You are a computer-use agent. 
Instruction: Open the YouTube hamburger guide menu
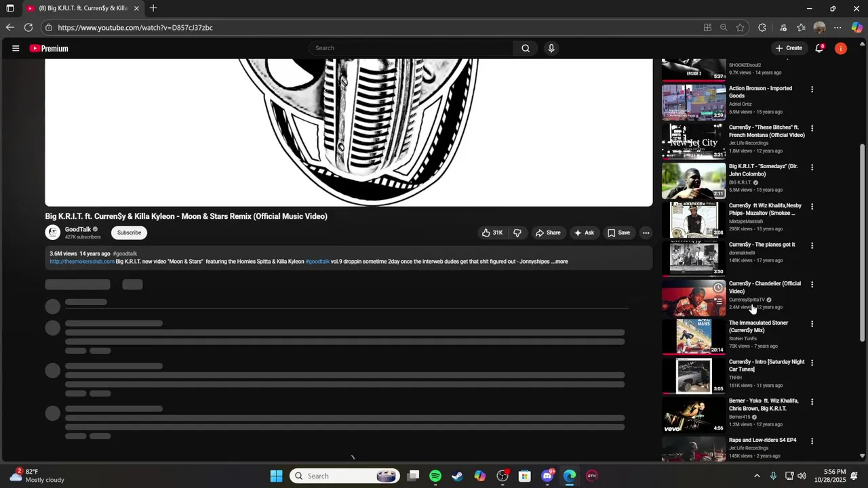click(x=16, y=48)
